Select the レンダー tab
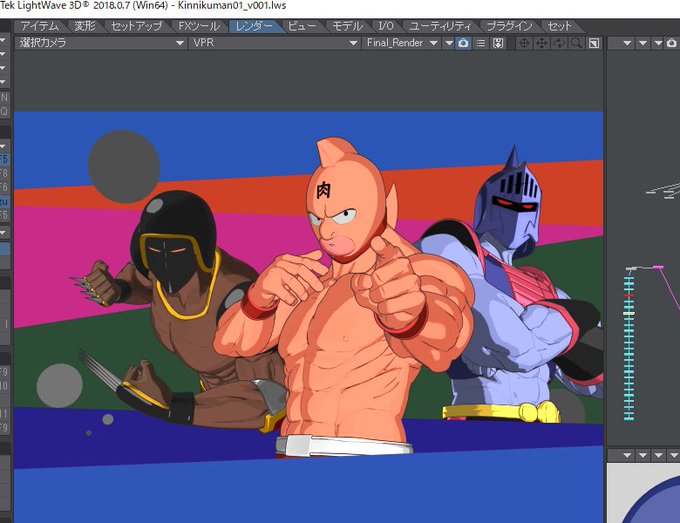Viewport: 680px width, 523px height. coord(254,26)
